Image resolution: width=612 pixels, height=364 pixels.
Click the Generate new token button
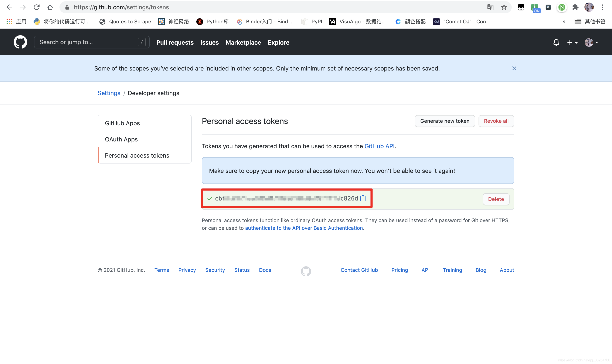[445, 121]
